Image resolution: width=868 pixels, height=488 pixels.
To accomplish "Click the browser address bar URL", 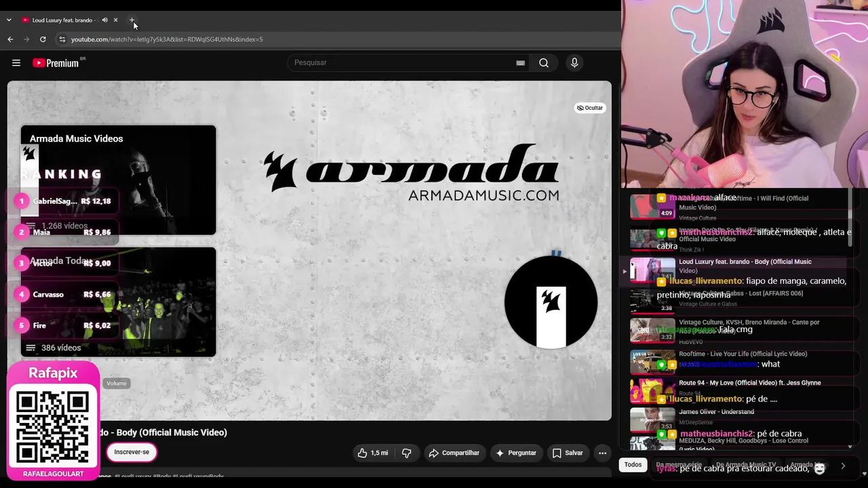I will (x=167, y=39).
